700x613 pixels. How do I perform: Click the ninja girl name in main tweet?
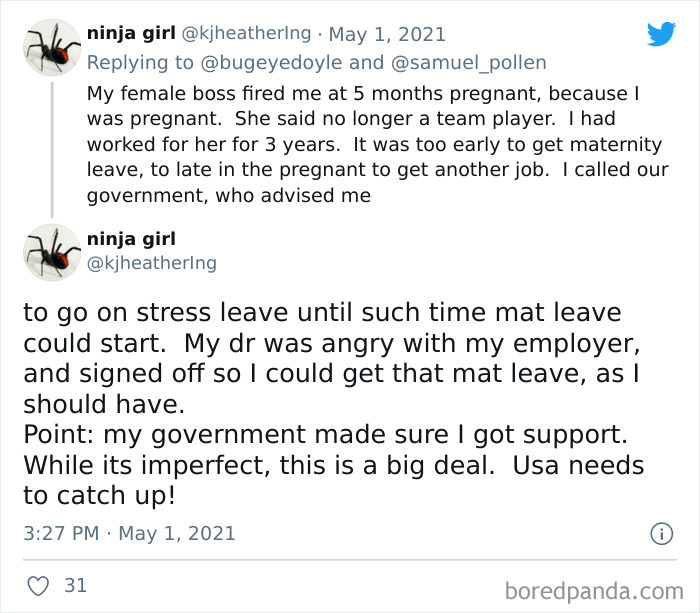(x=131, y=239)
